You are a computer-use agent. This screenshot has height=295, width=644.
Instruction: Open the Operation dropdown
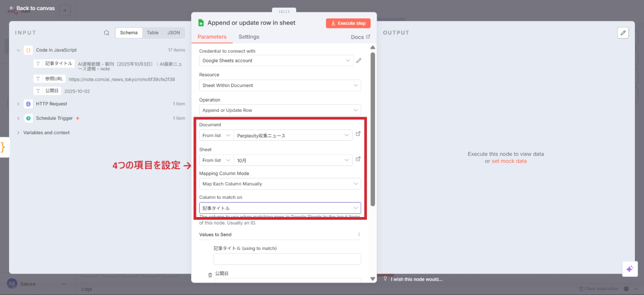coord(280,110)
